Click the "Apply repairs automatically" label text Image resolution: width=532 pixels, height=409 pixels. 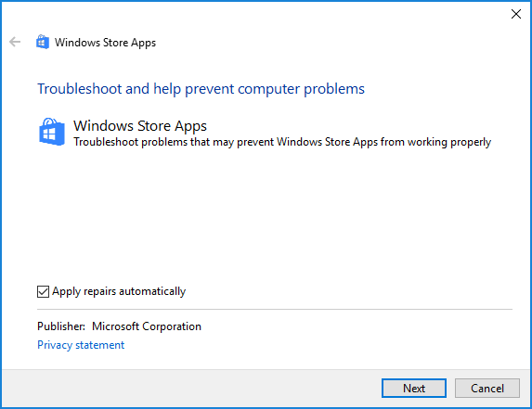pyautogui.click(x=119, y=291)
